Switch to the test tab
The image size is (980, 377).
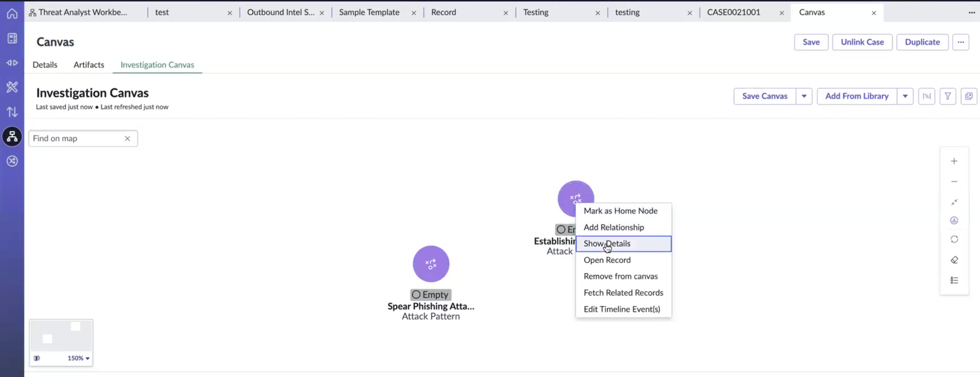pyautogui.click(x=162, y=12)
